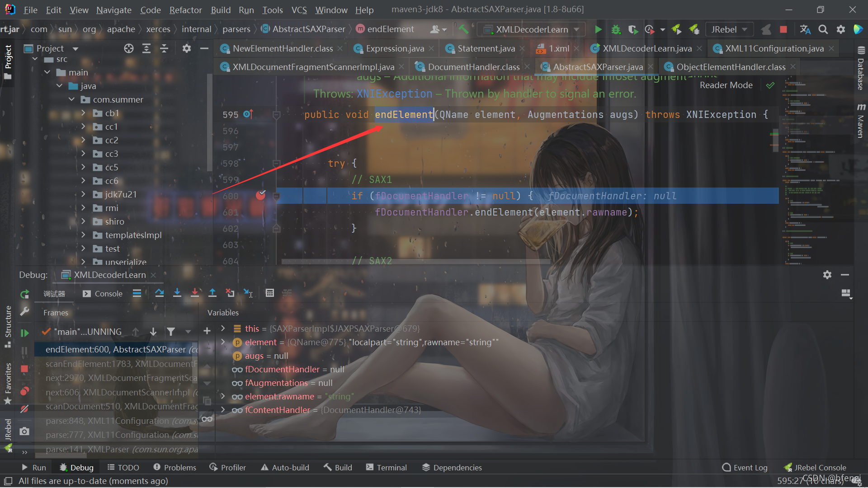
Task: Rerun XMLDecoderLearn with the green rerun icon
Action: [24, 294]
